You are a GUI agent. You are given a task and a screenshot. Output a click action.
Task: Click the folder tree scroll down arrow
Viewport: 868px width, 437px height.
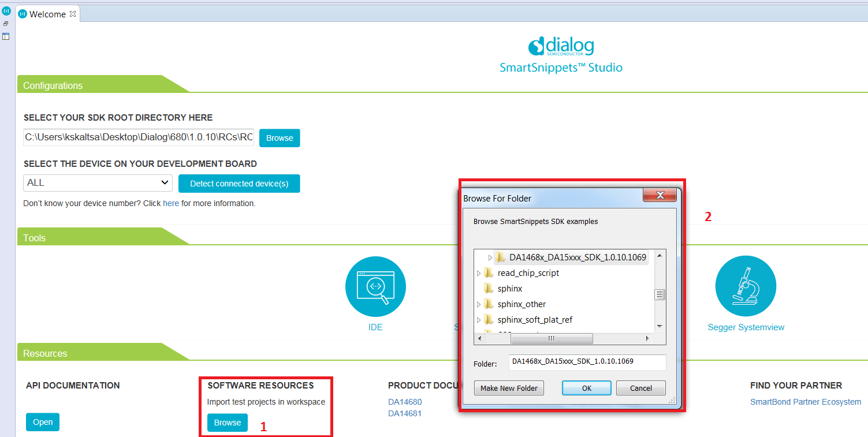tap(660, 327)
